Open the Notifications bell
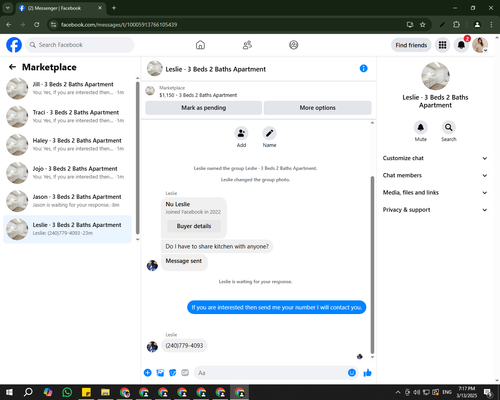 click(461, 45)
